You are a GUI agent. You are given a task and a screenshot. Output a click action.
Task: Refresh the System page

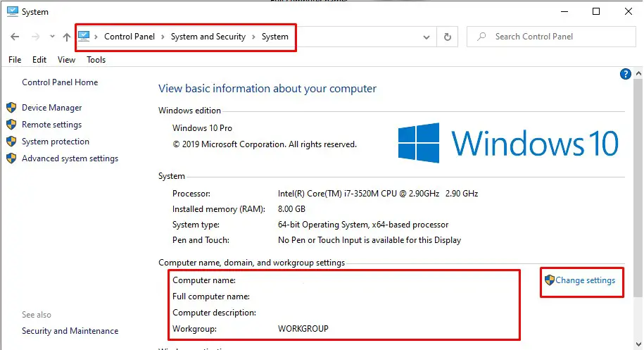point(447,37)
